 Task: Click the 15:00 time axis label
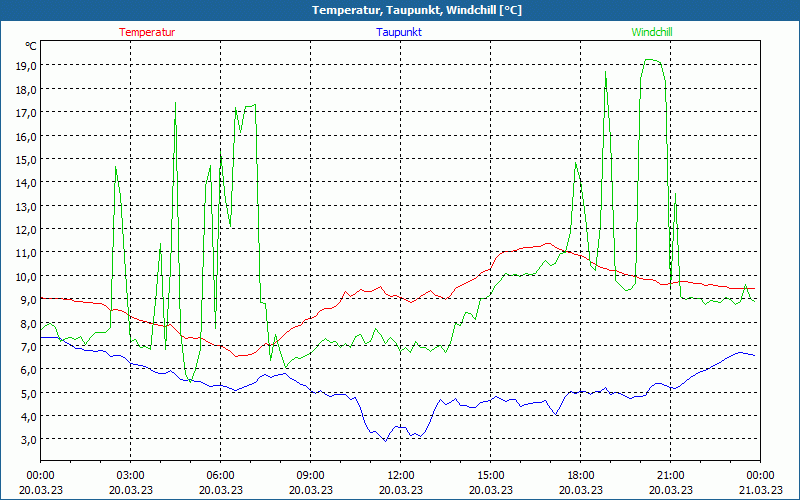491,476
